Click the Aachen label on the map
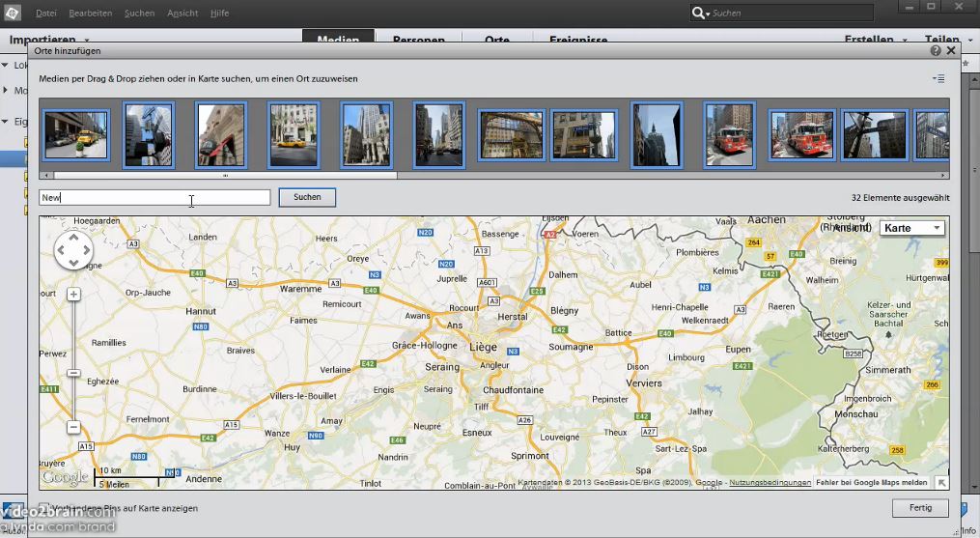Image resolution: width=980 pixels, height=538 pixels. [767, 220]
